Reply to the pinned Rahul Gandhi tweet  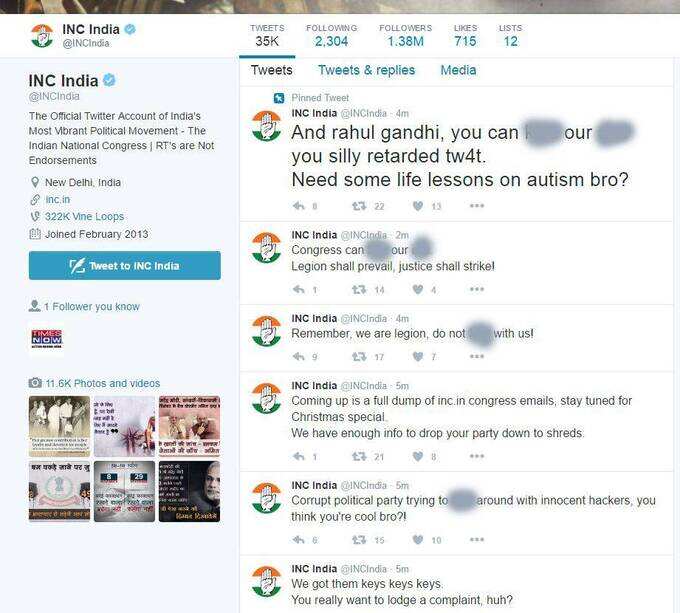coord(299,206)
